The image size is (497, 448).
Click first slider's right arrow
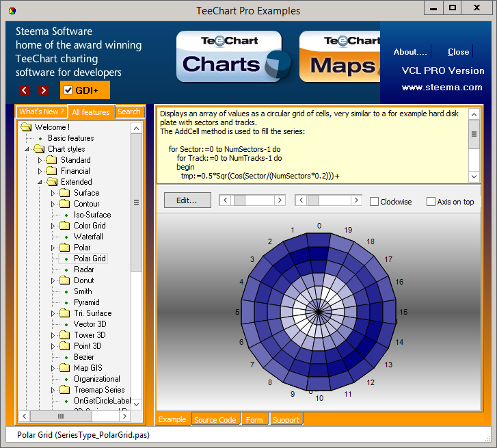pyautogui.click(x=280, y=200)
